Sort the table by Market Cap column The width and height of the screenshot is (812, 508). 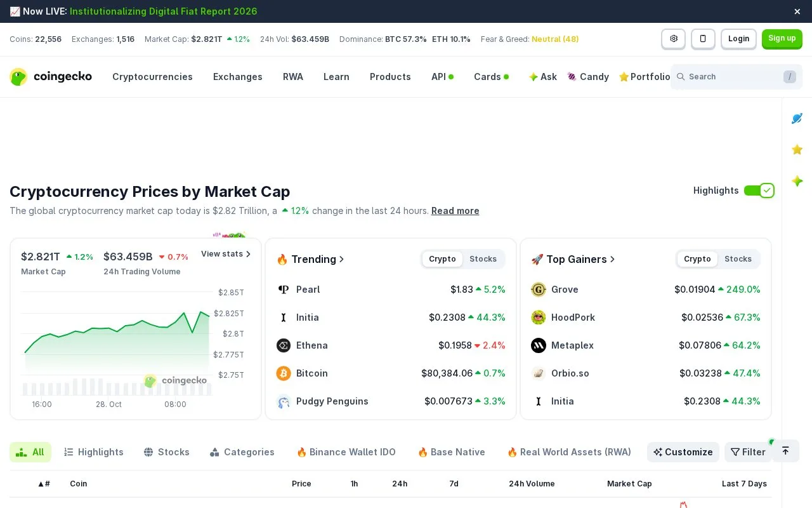tap(629, 484)
